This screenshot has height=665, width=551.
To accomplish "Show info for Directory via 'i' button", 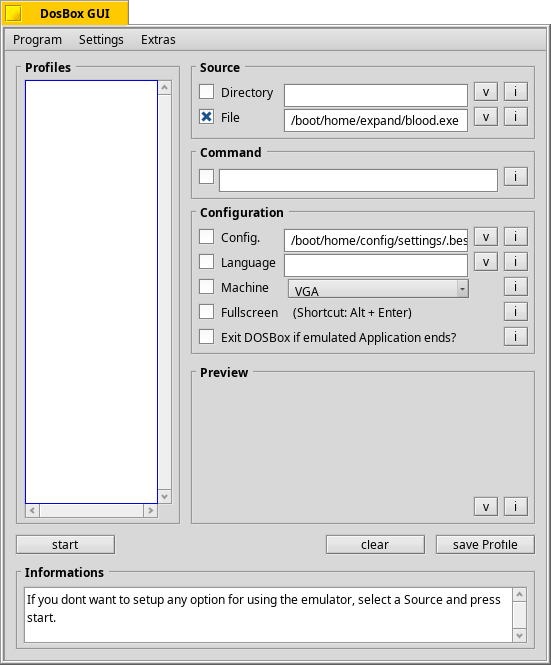I will click(x=516, y=92).
